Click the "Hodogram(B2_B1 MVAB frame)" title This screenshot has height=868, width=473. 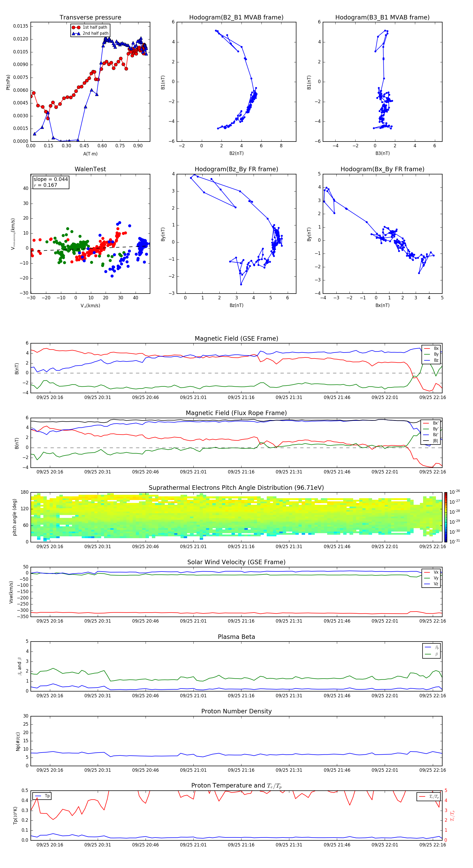(236, 18)
